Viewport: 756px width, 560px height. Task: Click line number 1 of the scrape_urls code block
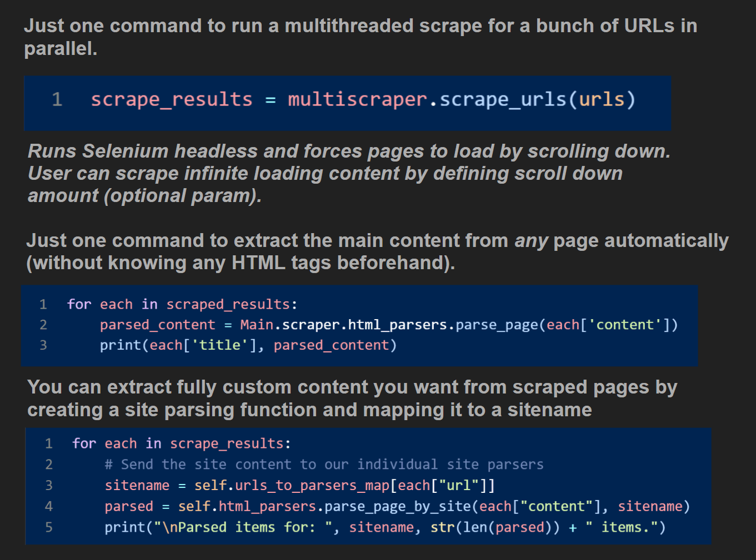tap(57, 100)
